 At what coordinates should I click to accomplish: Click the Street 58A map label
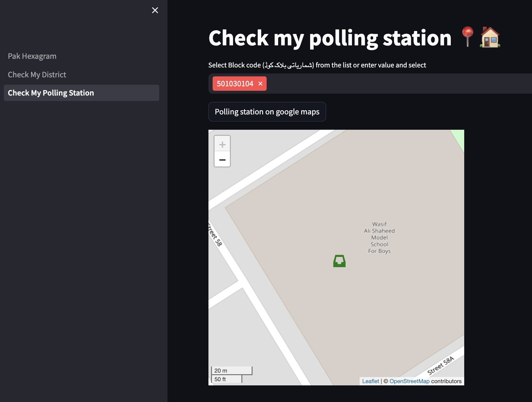coord(441,366)
